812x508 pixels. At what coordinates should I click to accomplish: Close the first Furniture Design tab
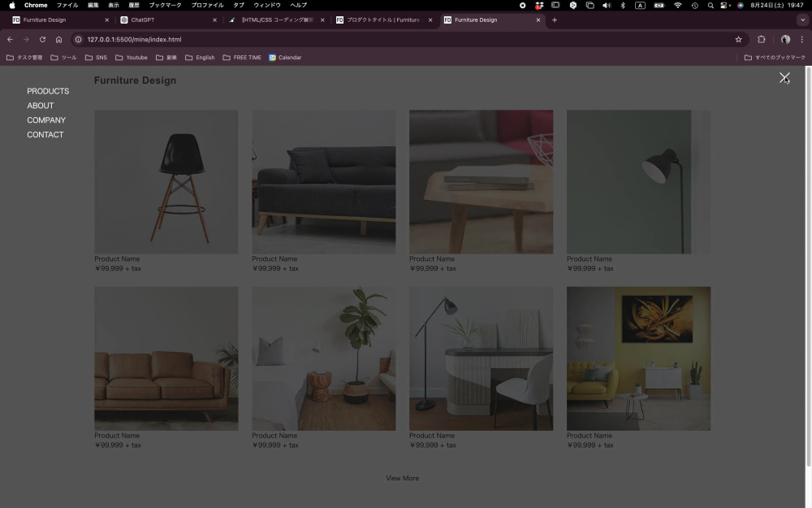(x=106, y=20)
